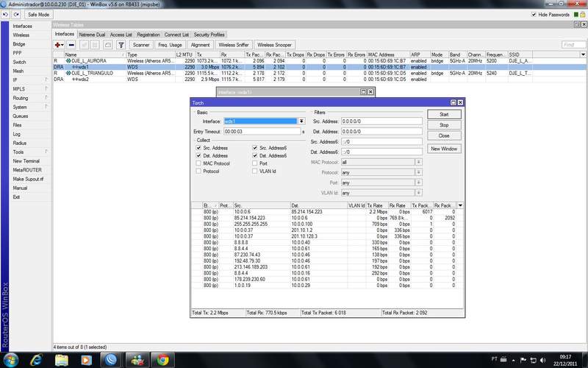Open Google Chrome from the taskbar
The height and width of the screenshot is (368, 588).
(163, 359)
